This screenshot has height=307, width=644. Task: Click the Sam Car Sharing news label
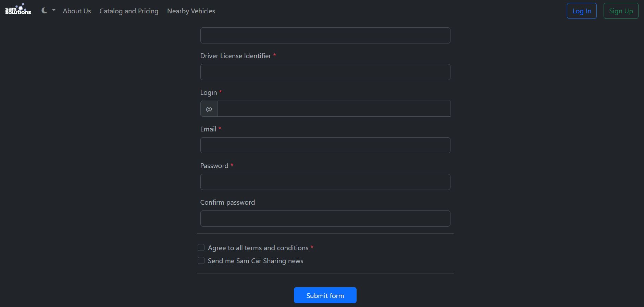pyautogui.click(x=256, y=261)
